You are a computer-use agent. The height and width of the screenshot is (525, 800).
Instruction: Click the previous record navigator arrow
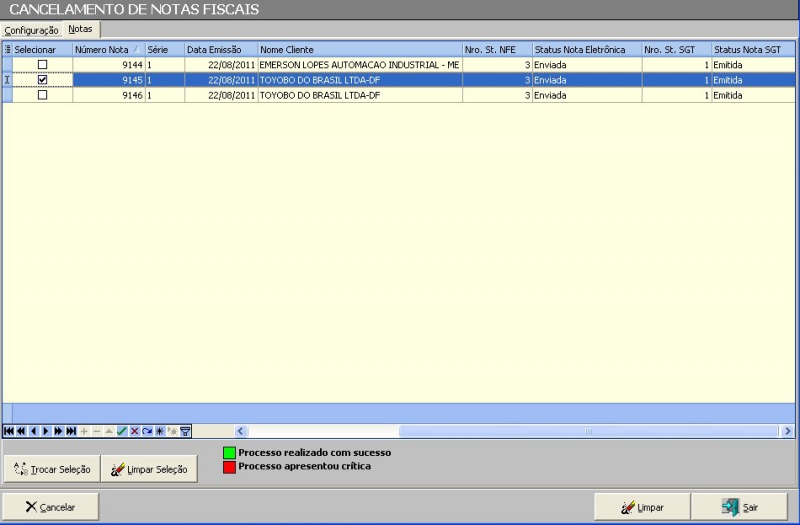34,431
